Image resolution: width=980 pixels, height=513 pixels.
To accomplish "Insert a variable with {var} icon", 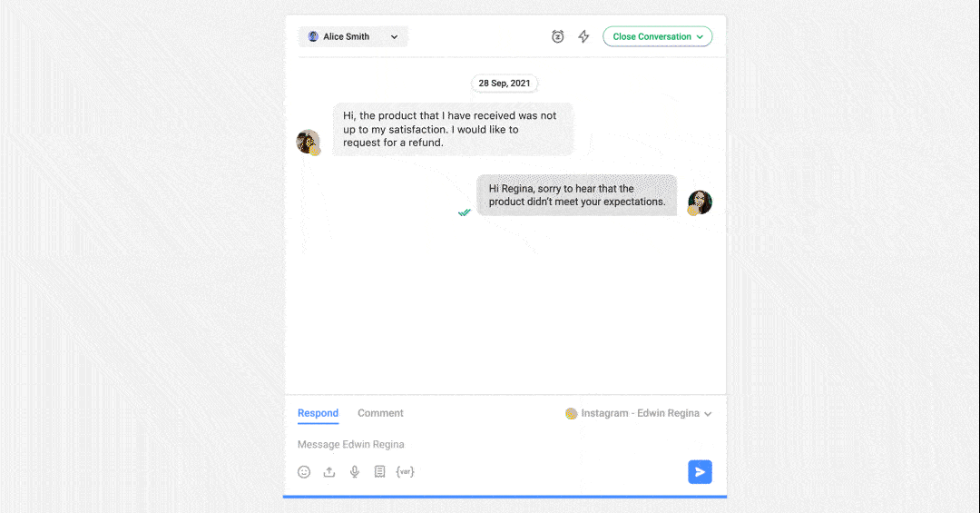I will [405, 472].
